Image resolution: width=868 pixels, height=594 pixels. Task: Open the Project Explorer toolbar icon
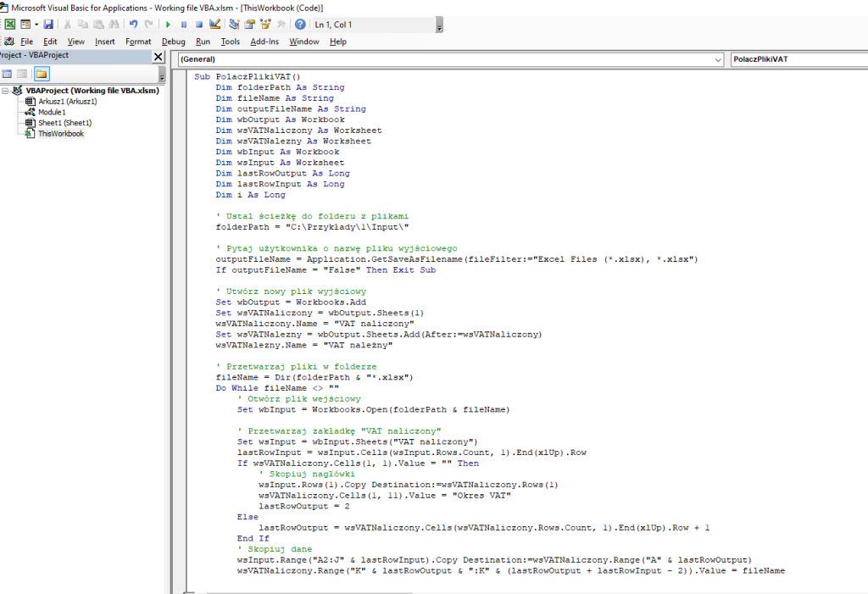233,25
